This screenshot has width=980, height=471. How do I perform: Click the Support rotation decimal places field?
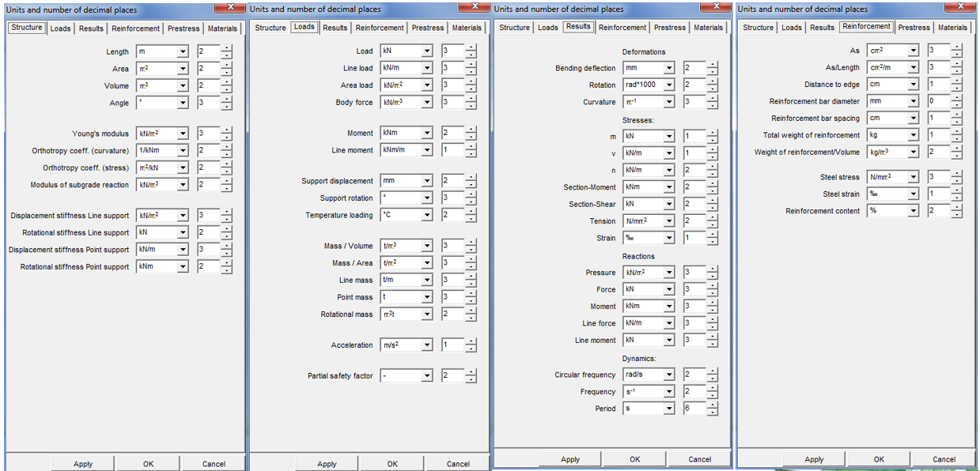tap(452, 198)
